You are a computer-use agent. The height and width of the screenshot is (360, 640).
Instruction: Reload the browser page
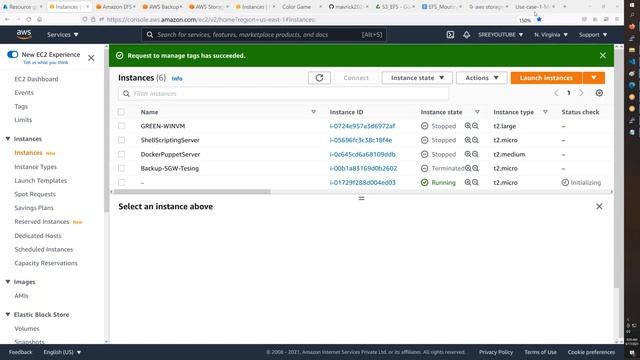pyautogui.click(x=29, y=19)
